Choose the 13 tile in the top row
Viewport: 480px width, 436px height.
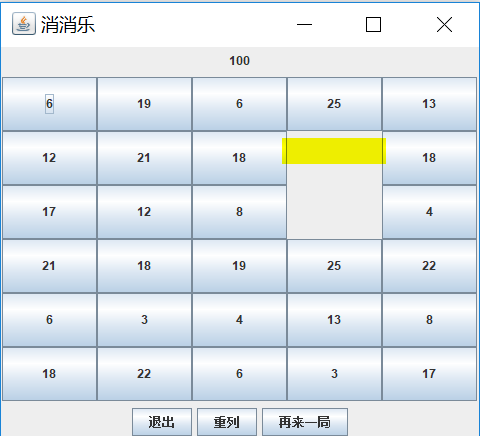point(429,104)
